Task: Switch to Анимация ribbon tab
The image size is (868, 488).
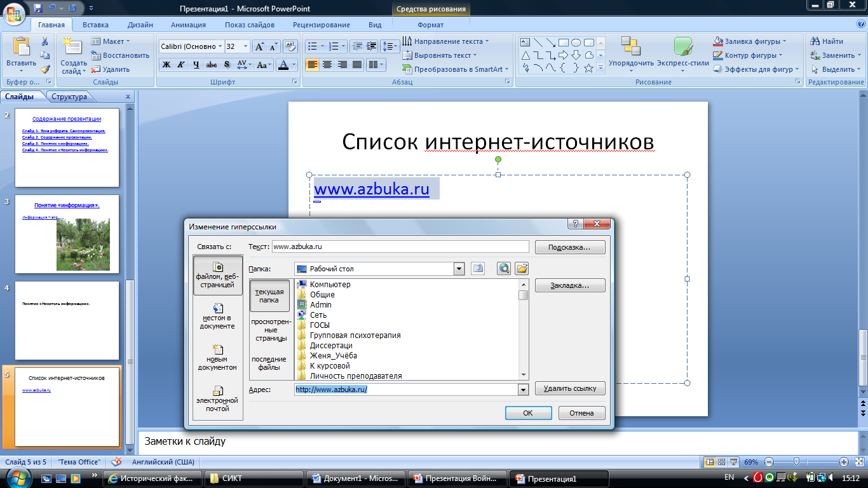Action: point(189,25)
